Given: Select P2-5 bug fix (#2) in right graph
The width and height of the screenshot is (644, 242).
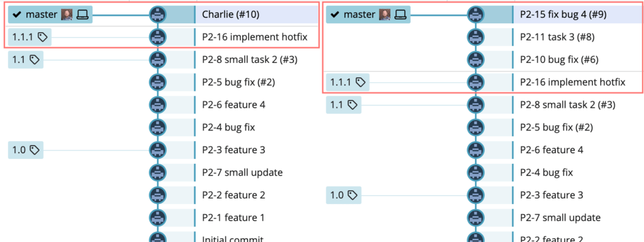Looking at the screenshot, I should pos(556,127).
